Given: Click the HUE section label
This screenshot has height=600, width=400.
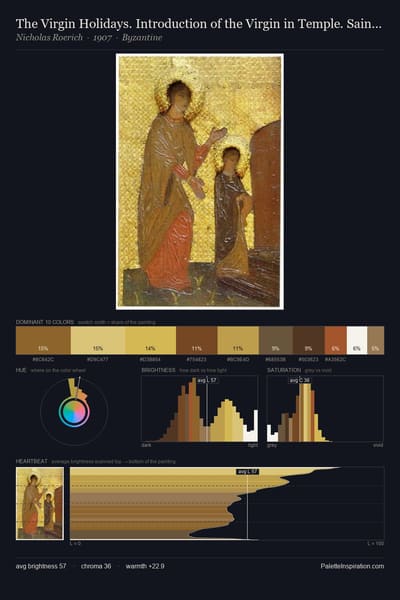Looking at the screenshot, I should coord(21,370).
